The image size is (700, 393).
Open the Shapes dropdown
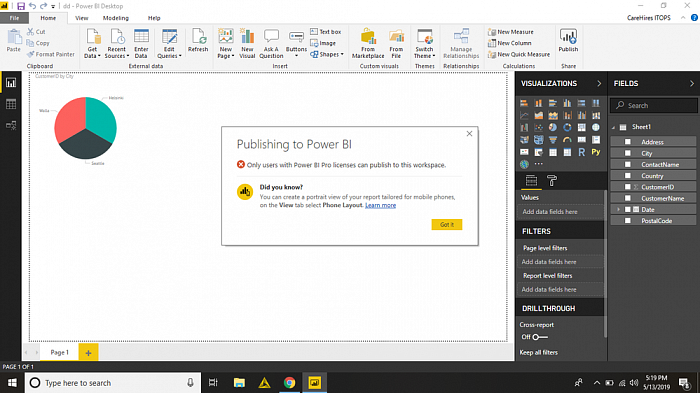tap(342, 54)
